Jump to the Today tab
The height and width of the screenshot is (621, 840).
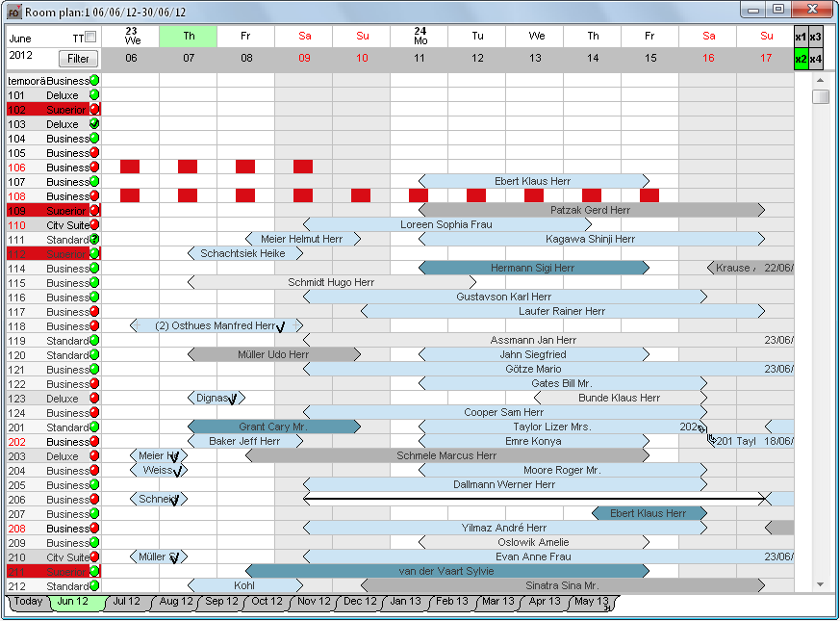pos(28,602)
